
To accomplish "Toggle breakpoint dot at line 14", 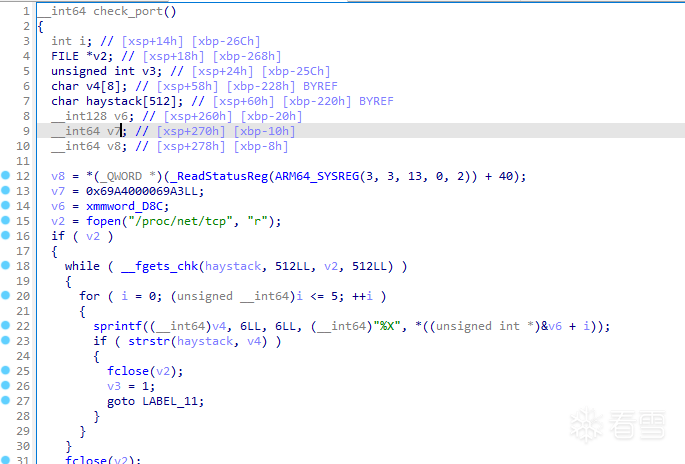I will (x=5, y=205).
